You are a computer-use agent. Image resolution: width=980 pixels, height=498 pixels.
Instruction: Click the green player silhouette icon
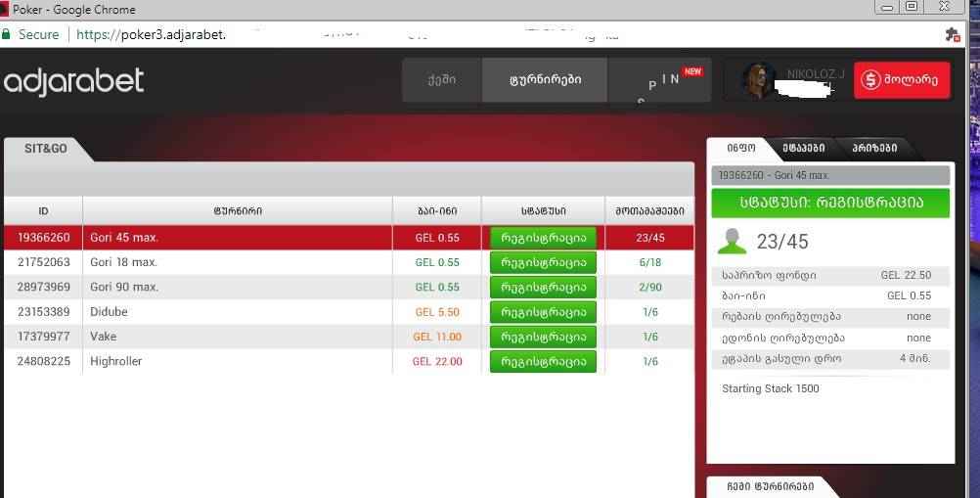(x=732, y=242)
